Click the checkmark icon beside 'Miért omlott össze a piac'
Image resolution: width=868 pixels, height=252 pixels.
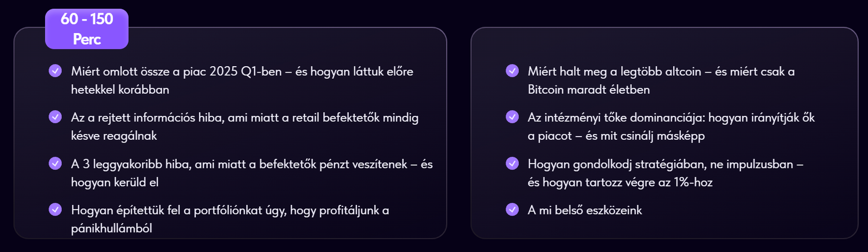point(55,70)
